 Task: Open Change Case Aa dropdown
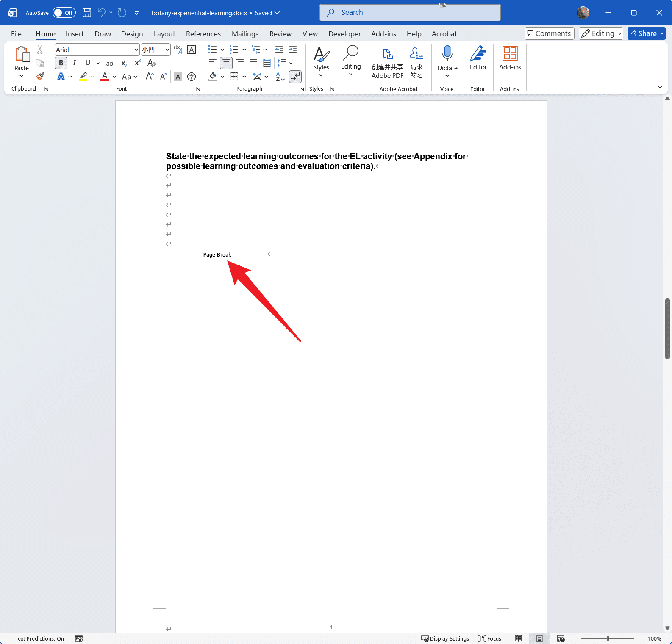point(129,77)
